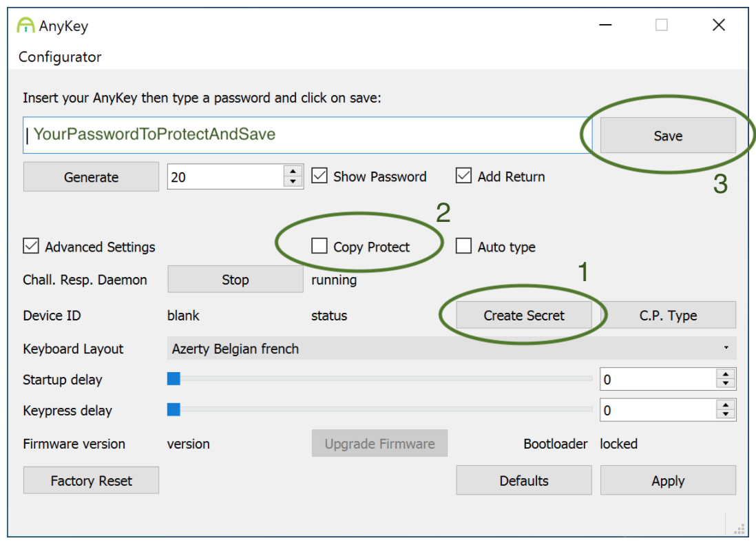The image size is (756, 543).
Task: Click the 'running' daemon status text
Action: (x=334, y=280)
